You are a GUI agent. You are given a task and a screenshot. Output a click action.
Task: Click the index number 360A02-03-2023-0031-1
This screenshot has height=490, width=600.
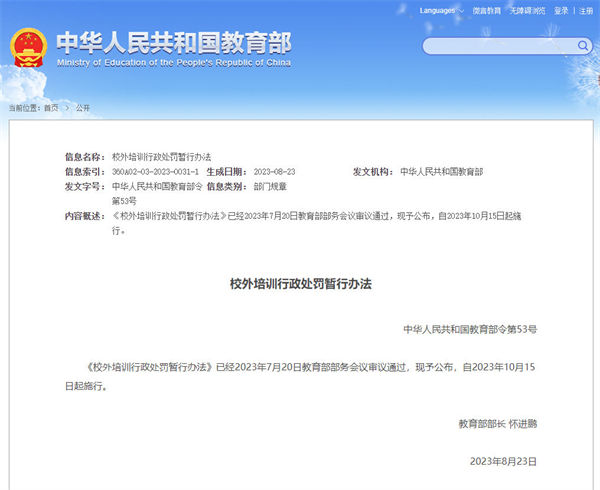coord(155,172)
